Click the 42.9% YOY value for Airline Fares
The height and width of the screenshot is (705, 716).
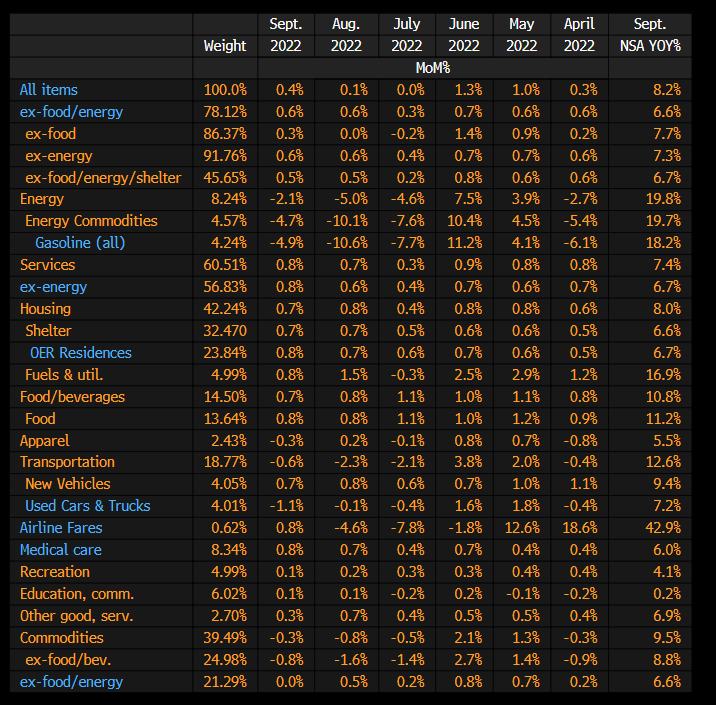(x=663, y=528)
